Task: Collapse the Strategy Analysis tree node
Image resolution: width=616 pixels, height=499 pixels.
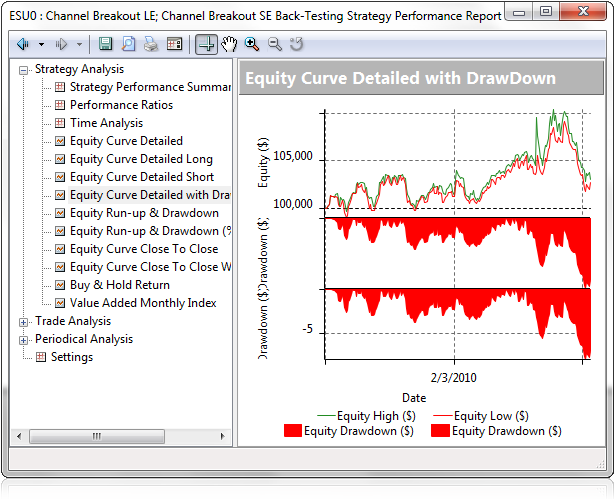Action: 24,71
